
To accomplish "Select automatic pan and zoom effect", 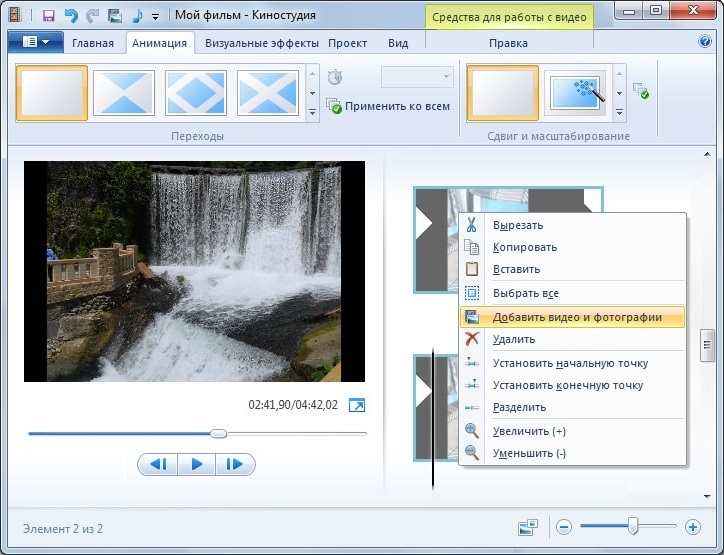I will [575, 93].
